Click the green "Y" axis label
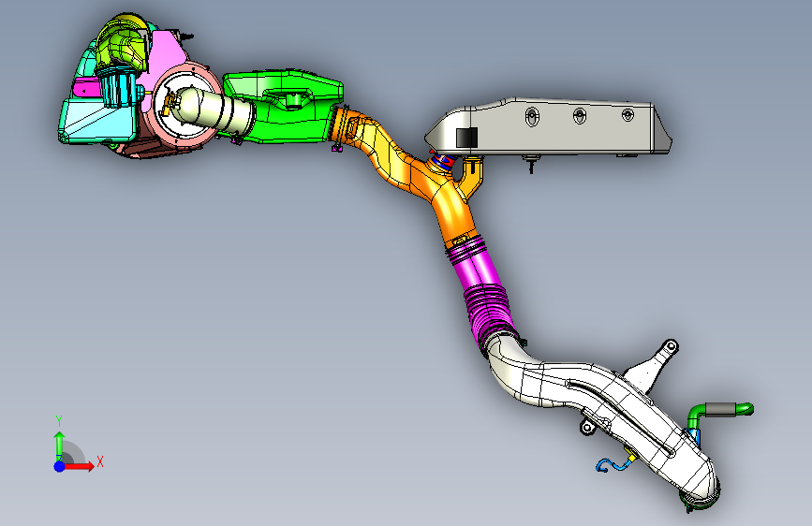 59,421
